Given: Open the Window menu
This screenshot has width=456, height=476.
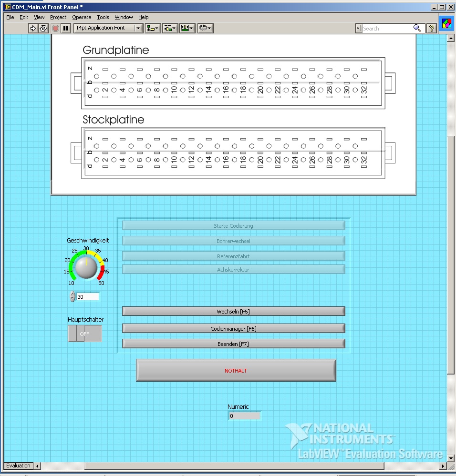Looking at the screenshot, I should coord(124,17).
